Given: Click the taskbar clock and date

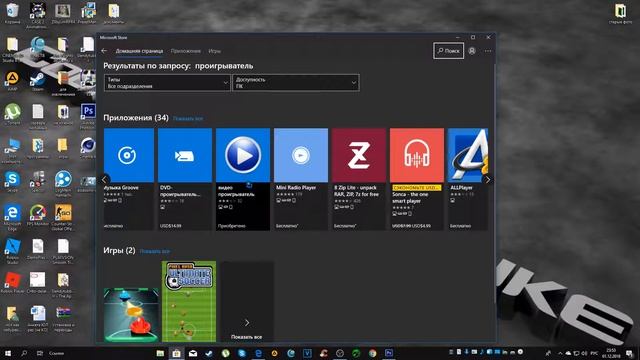Looking at the screenshot, I should pyautogui.click(x=611, y=353).
